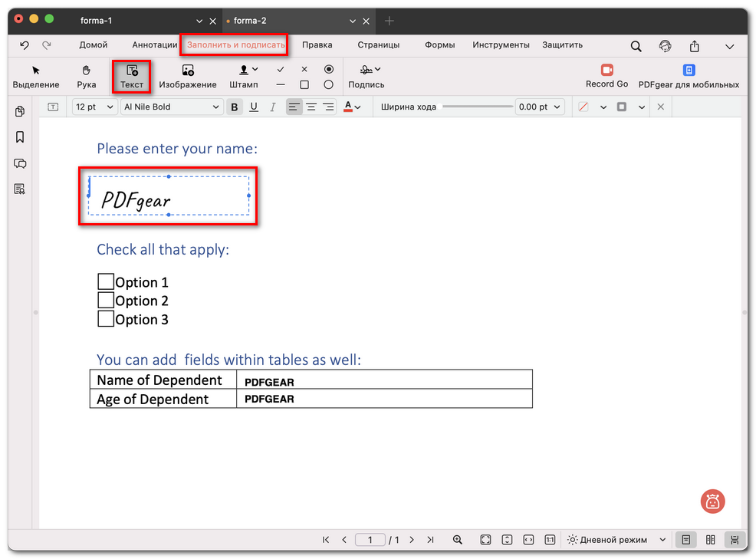
Task: Click the red AI assistant robot icon
Action: [x=712, y=501]
